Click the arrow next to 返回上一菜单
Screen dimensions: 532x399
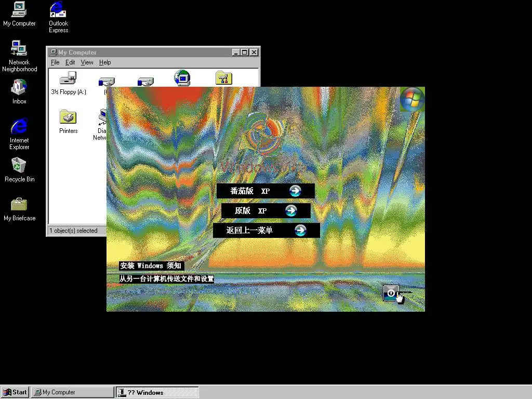tap(300, 230)
